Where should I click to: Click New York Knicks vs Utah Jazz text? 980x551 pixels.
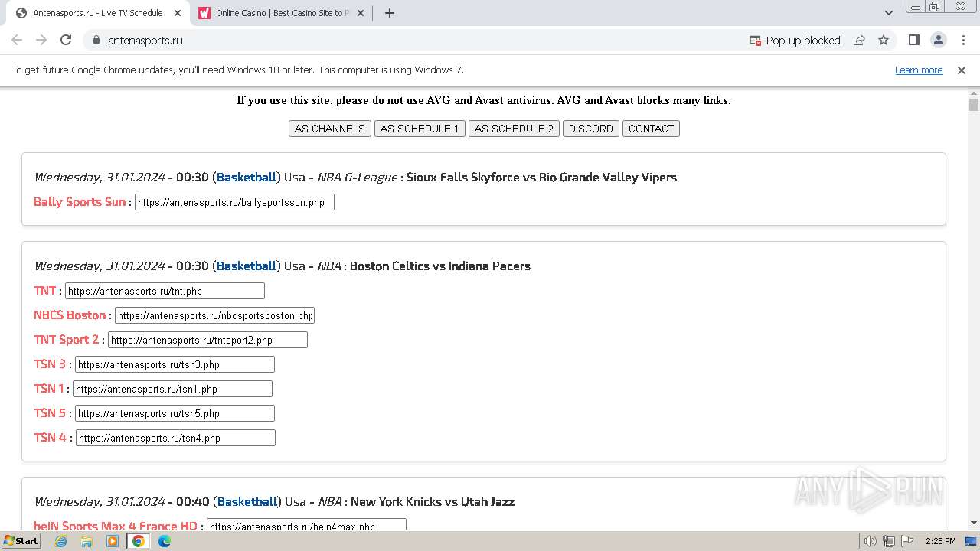[x=433, y=502]
